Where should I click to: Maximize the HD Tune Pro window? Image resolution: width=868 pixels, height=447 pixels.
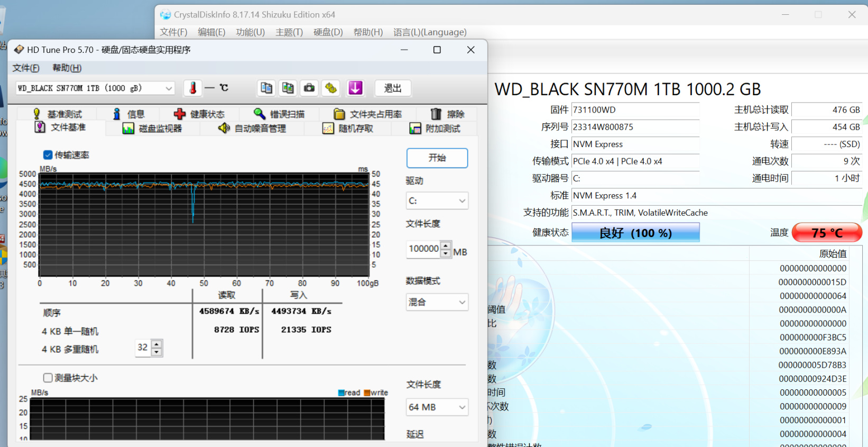pyautogui.click(x=437, y=50)
